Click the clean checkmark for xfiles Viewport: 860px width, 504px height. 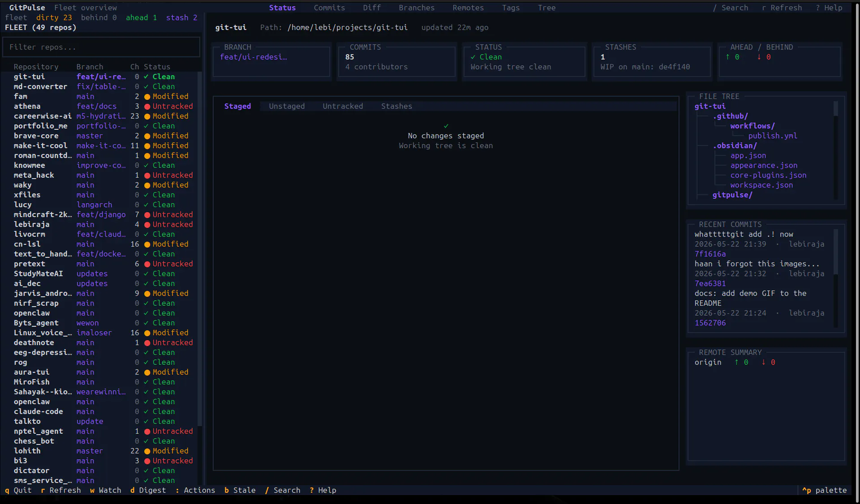146,195
